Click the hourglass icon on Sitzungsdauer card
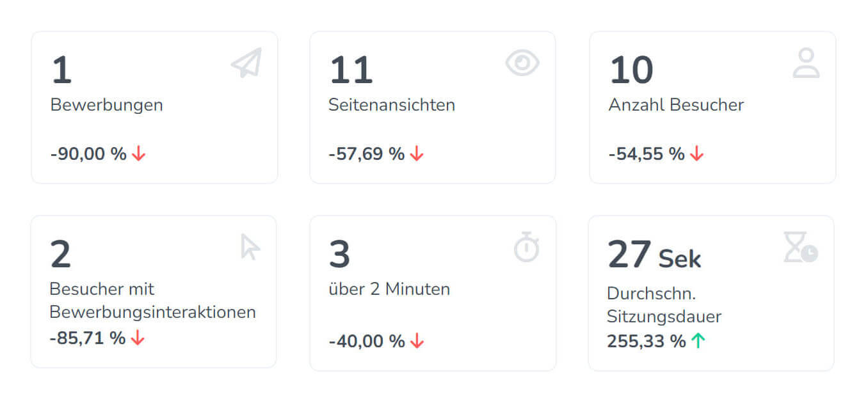This screenshot has width=868, height=401. click(800, 248)
